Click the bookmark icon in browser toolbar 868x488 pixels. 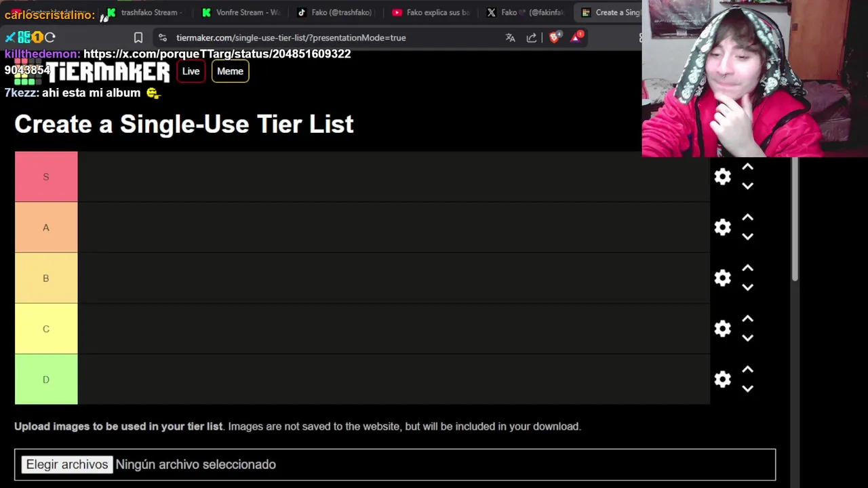(138, 38)
